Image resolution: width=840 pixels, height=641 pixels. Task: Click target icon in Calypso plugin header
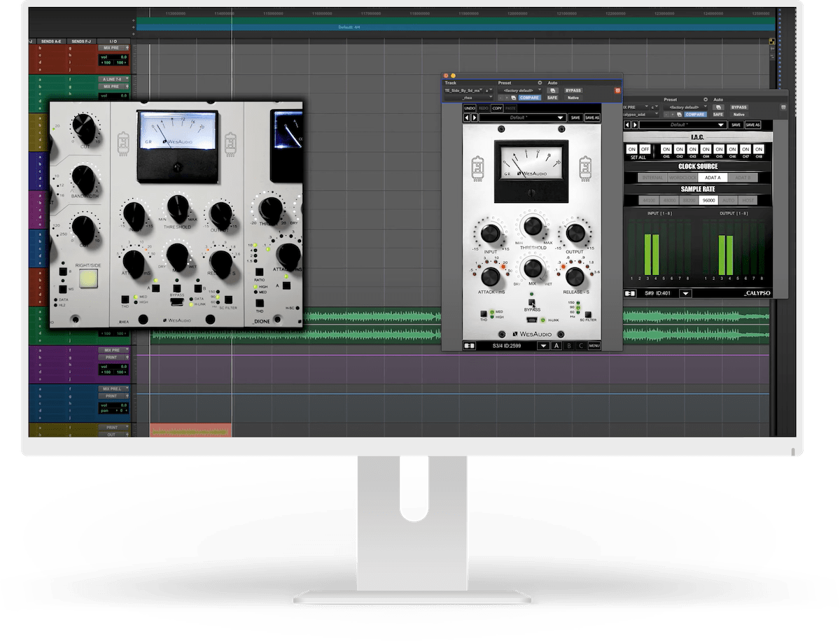pos(783,107)
